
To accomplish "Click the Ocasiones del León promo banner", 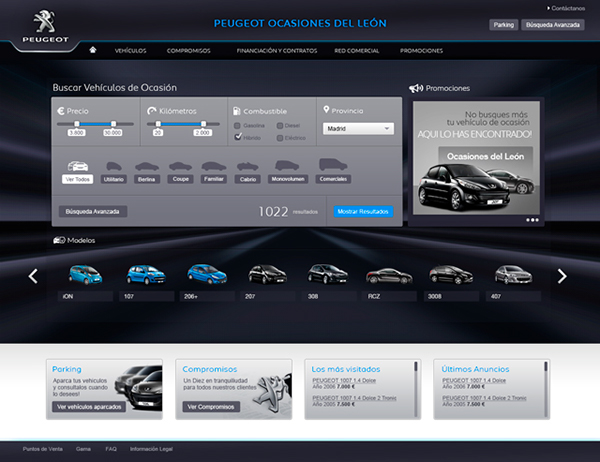I will point(476,158).
